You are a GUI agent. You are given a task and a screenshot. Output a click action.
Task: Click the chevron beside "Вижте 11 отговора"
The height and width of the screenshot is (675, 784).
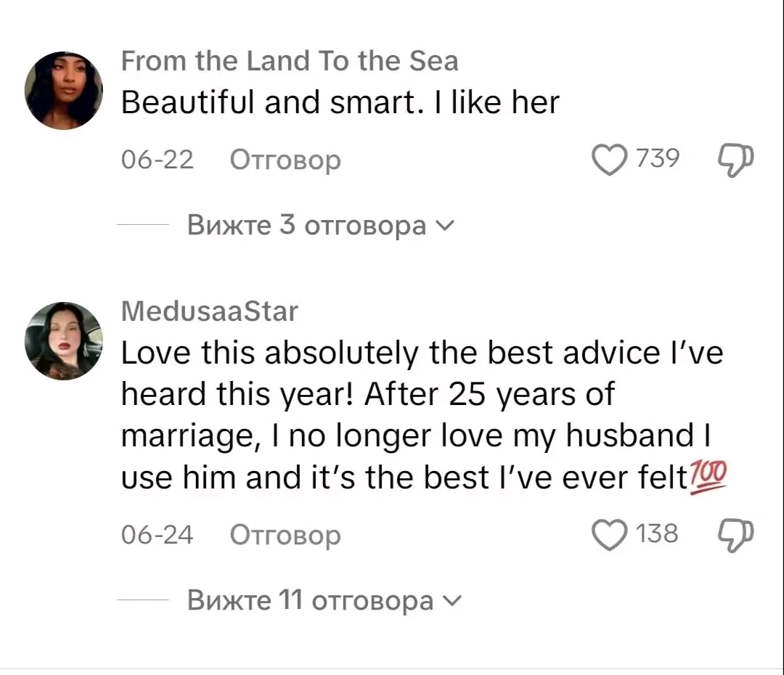(452, 602)
